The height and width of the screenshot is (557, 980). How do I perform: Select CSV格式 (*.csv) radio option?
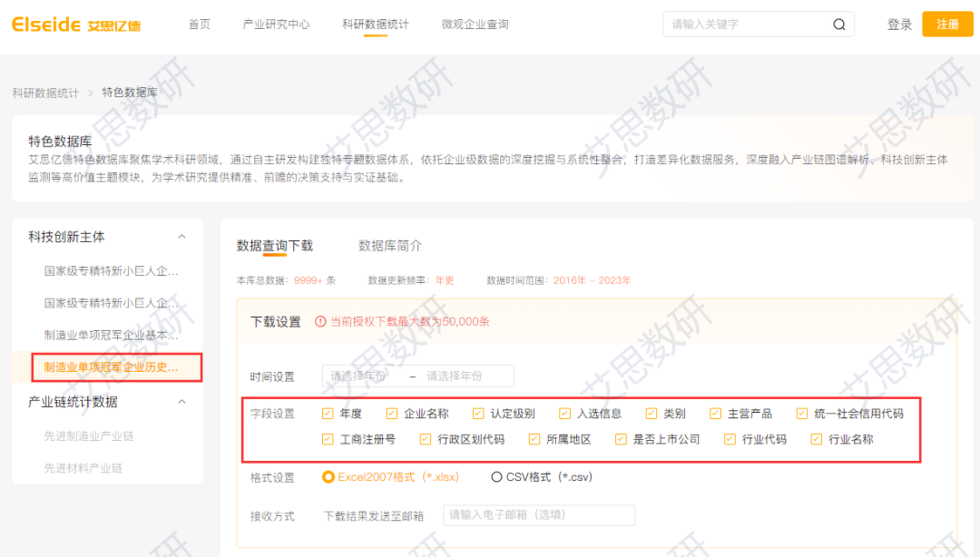496,477
